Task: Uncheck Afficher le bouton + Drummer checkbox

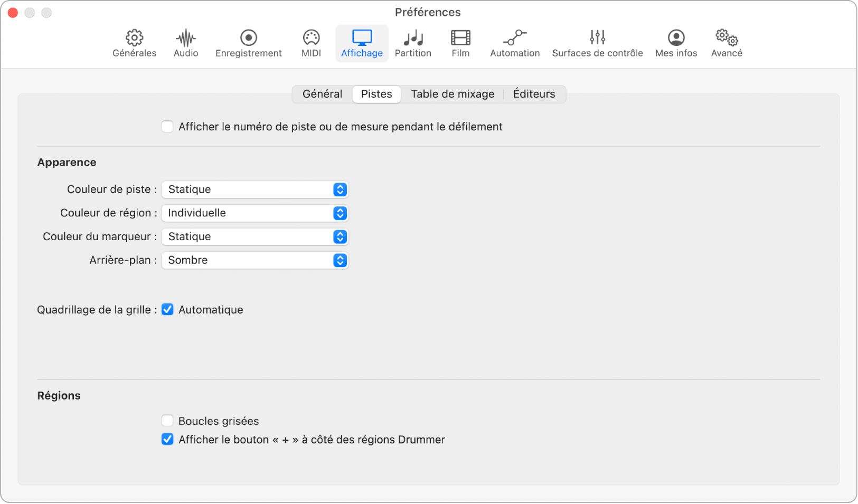Action: point(167,440)
